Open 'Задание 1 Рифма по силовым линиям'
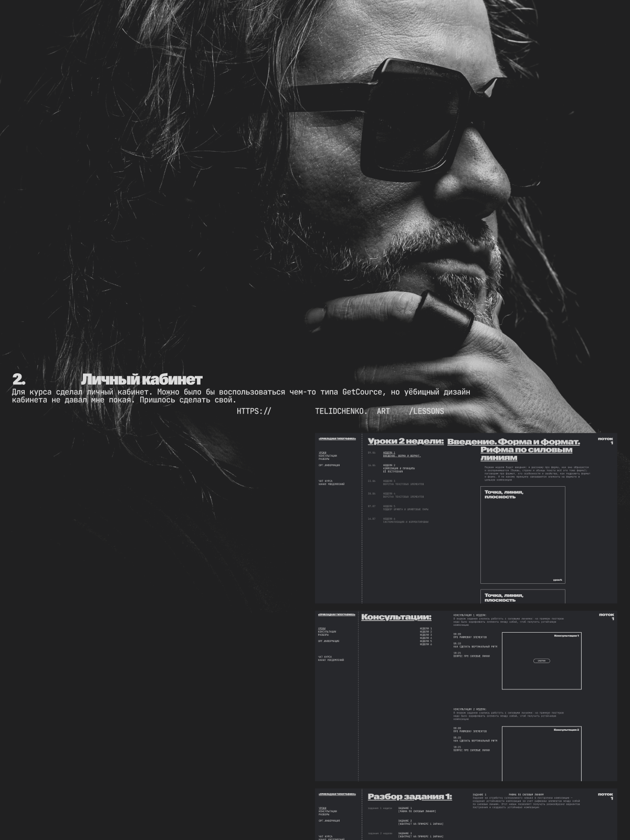The image size is (630, 840). point(417,810)
